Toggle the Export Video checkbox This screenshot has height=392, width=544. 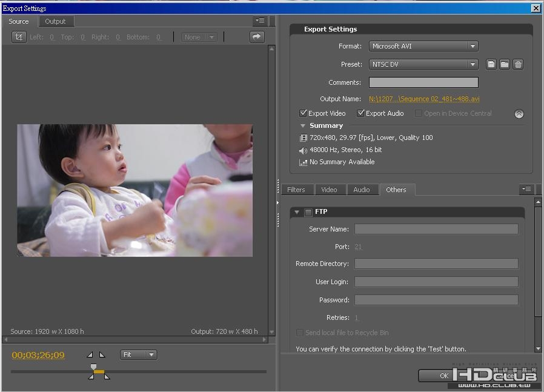[x=303, y=113]
